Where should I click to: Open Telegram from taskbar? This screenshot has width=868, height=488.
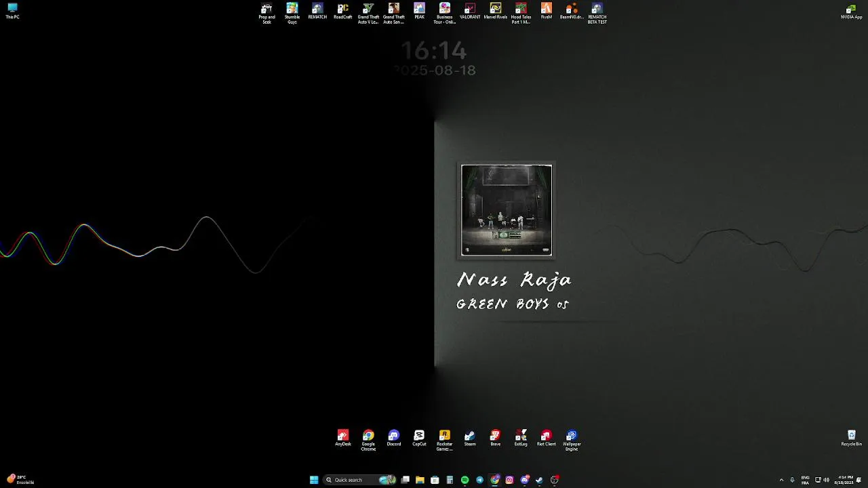point(479,480)
